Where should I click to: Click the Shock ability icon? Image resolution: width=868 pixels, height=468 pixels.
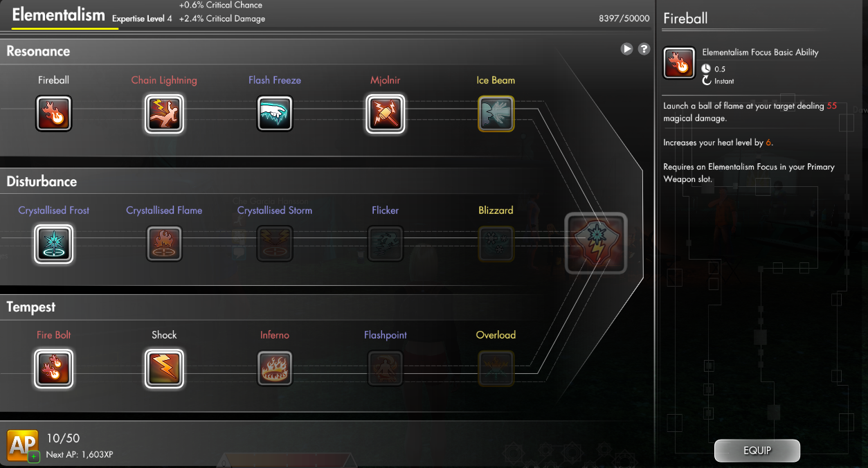pyautogui.click(x=164, y=368)
